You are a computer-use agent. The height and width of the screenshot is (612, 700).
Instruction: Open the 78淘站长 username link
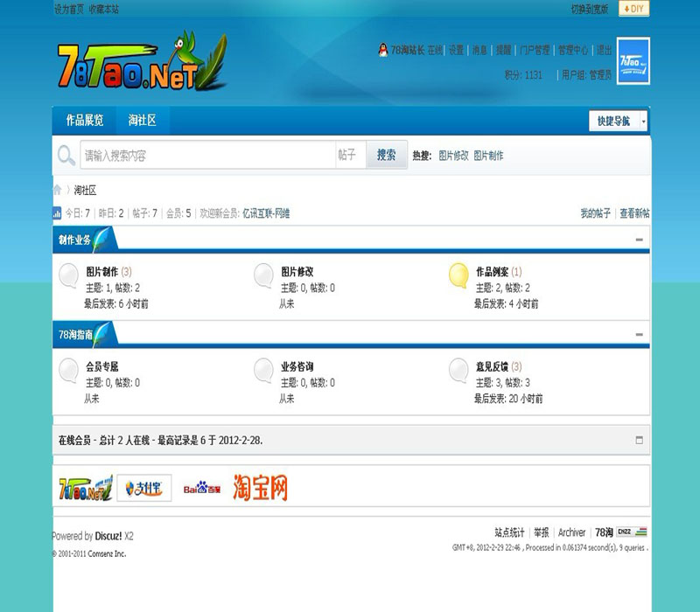(x=408, y=50)
